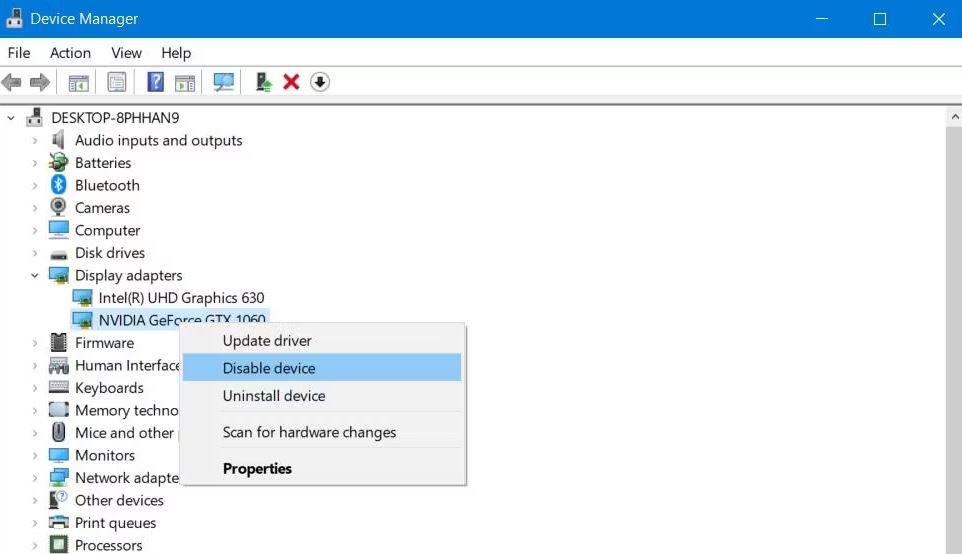Expand the Keyboards chevron
The width and height of the screenshot is (962, 554).
(x=35, y=388)
